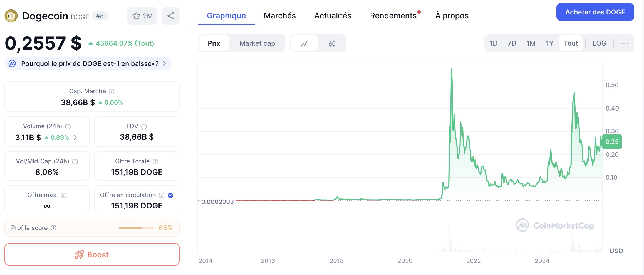Click the info icon beside Cap. Marché

(x=112, y=92)
